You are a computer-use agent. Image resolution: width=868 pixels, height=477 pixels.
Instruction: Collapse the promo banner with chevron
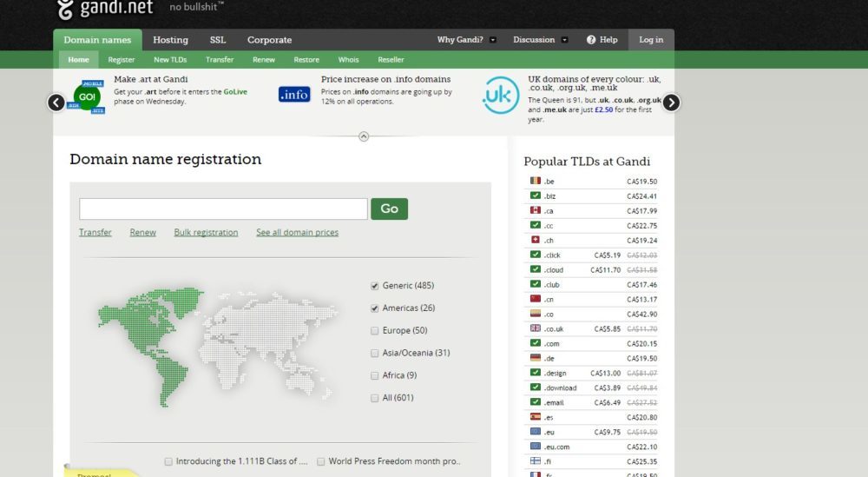tap(364, 136)
